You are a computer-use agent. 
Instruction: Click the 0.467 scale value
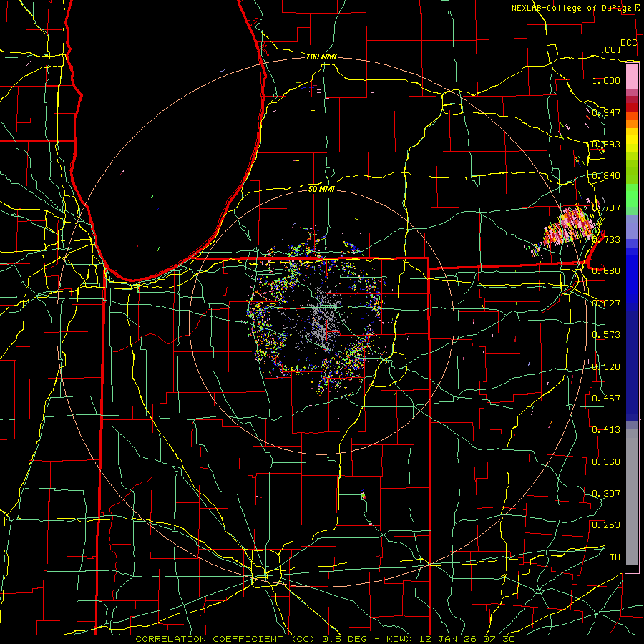[x=606, y=399]
